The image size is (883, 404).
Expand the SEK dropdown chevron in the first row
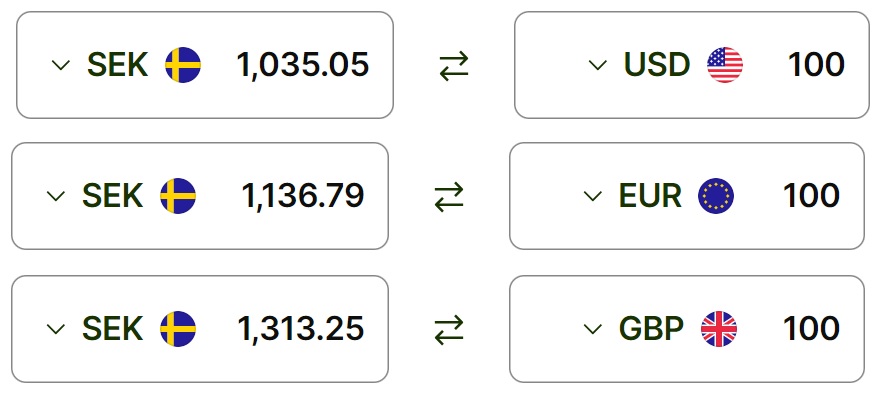[x=60, y=65]
